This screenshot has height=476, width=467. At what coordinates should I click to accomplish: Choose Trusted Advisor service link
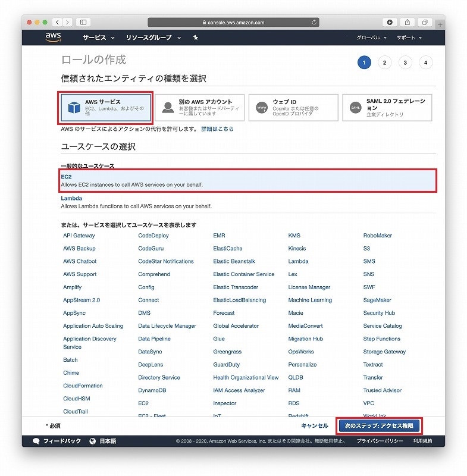383,390
